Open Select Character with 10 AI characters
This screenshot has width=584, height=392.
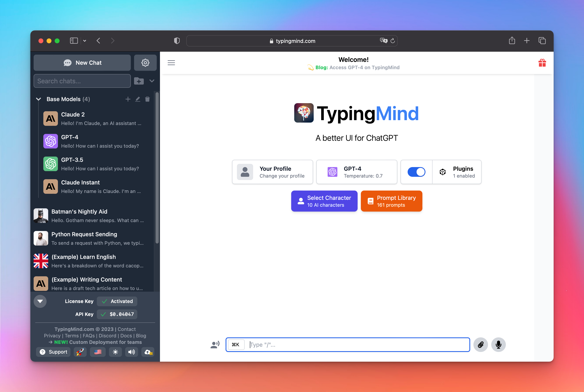[324, 201]
